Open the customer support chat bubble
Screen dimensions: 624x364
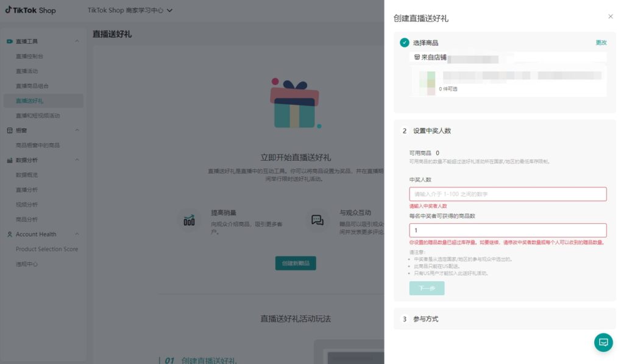coord(603,342)
